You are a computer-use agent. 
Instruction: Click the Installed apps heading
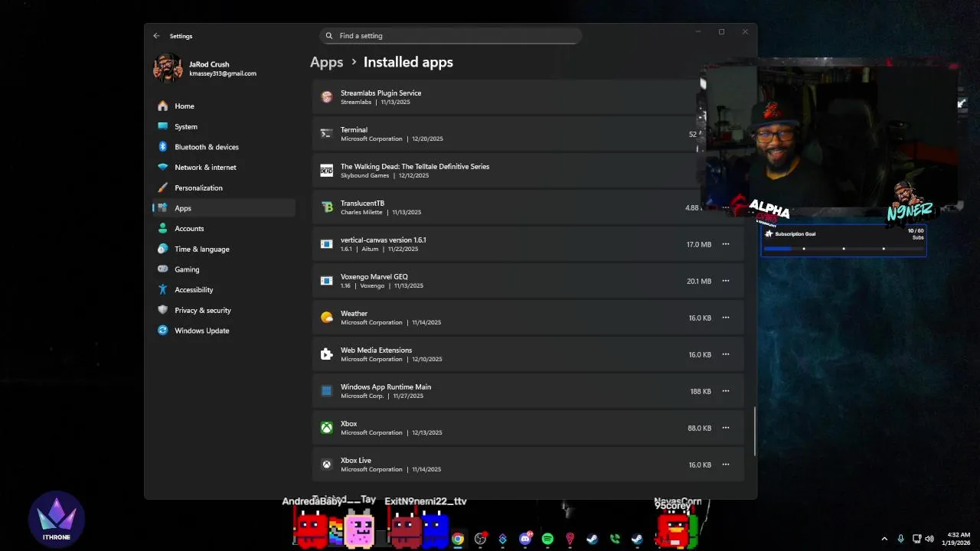(x=408, y=63)
